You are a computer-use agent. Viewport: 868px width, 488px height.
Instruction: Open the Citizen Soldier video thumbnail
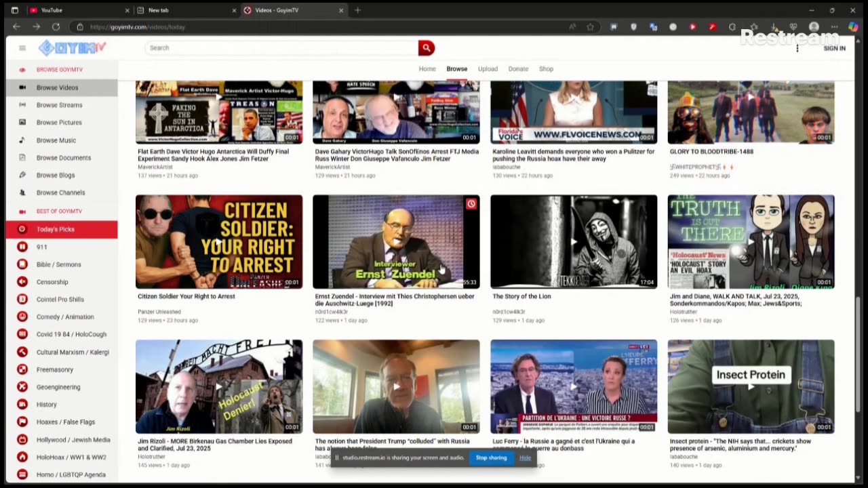coord(219,242)
